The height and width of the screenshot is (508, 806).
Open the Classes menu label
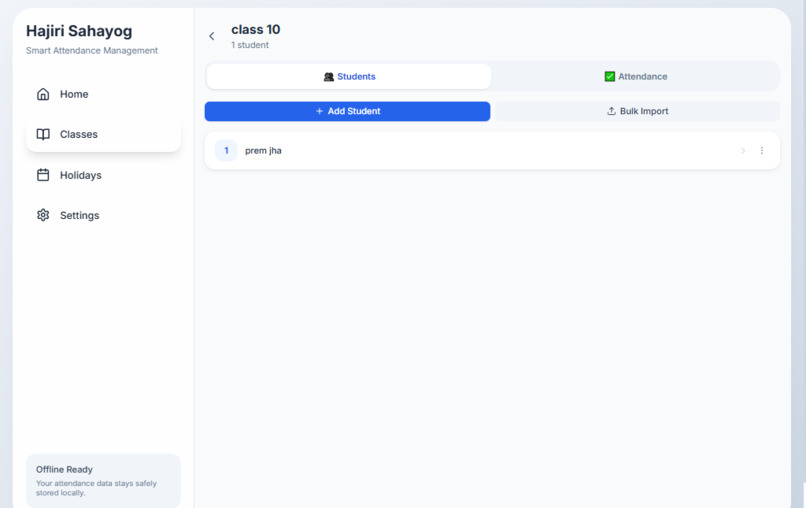click(x=79, y=134)
